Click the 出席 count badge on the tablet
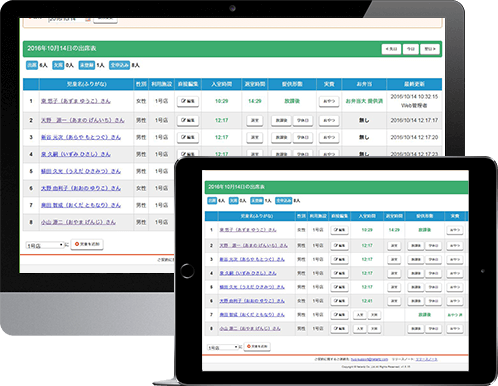Screen dimensions: 498x386 [x=212, y=201]
